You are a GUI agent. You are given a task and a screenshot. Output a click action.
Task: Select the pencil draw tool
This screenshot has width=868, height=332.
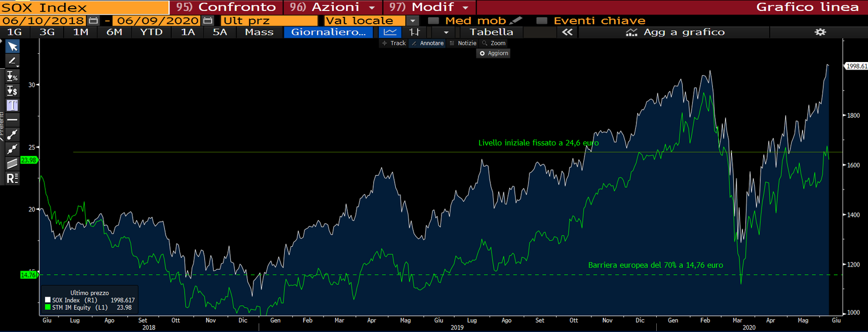[x=12, y=61]
